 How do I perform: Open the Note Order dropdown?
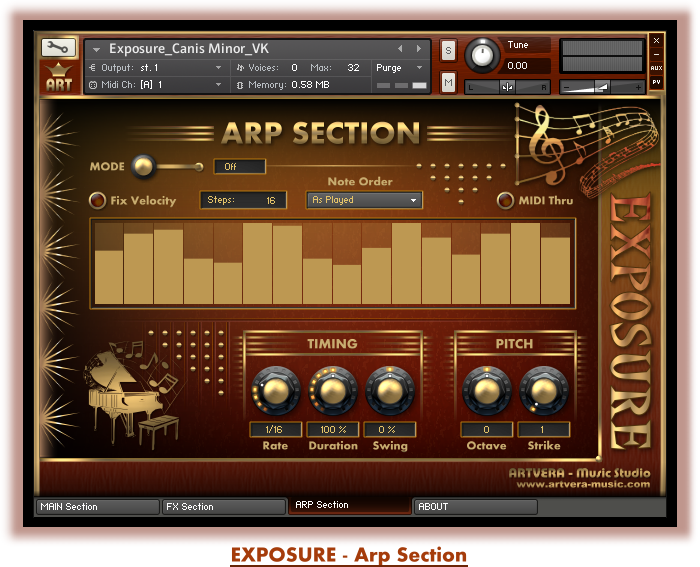click(364, 200)
